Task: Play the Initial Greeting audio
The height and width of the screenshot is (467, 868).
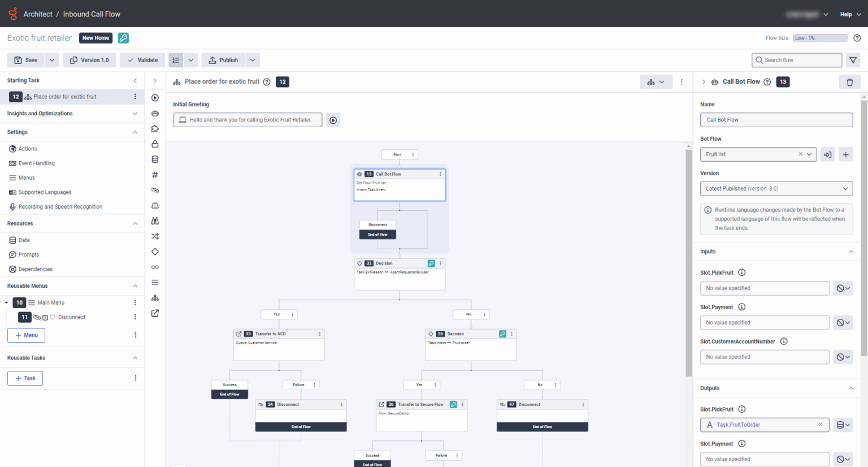Action: point(333,120)
